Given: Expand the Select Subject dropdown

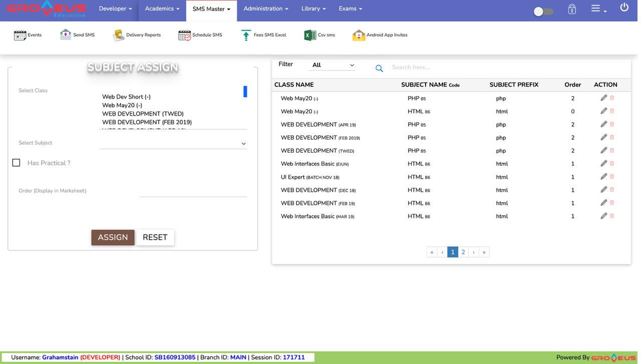Looking at the screenshot, I should click(173, 143).
